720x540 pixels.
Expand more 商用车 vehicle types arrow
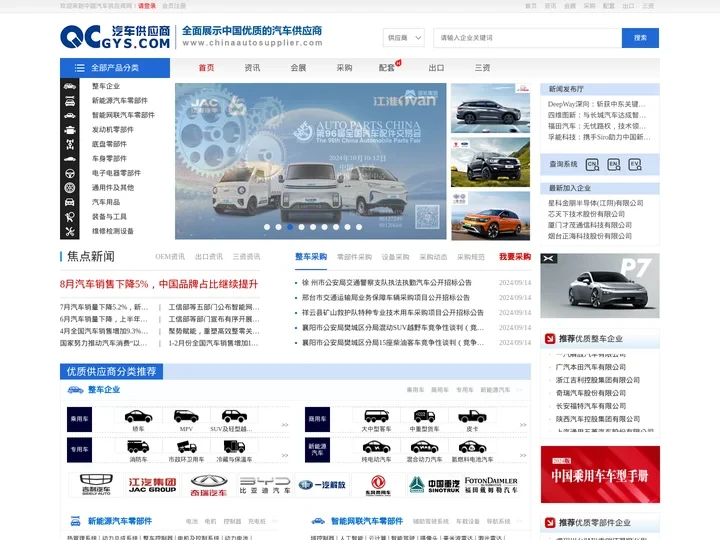tap(523, 425)
